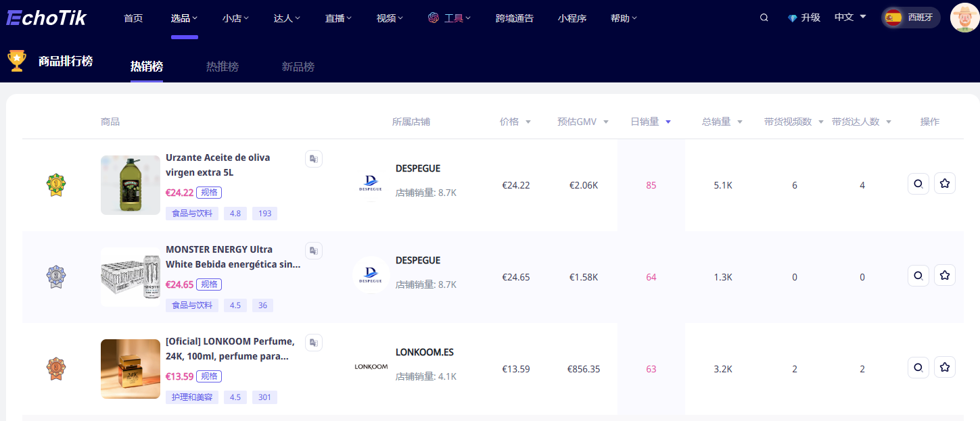This screenshot has height=421, width=980.
Task: Click the 193 review count tag
Action: click(x=264, y=214)
